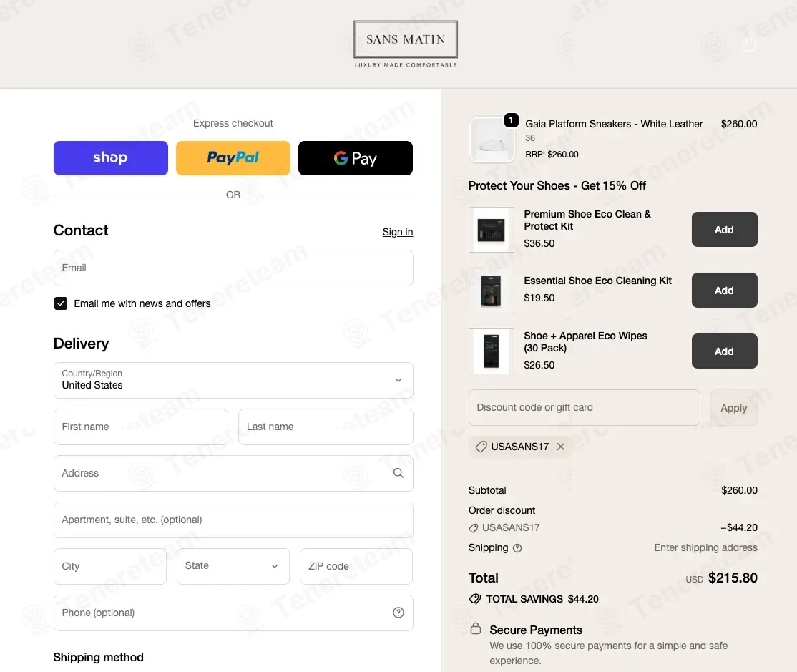The width and height of the screenshot is (797, 672).
Task: Add Shoe + Apparel Eco Wipes pack
Action: [x=724, y=351]
